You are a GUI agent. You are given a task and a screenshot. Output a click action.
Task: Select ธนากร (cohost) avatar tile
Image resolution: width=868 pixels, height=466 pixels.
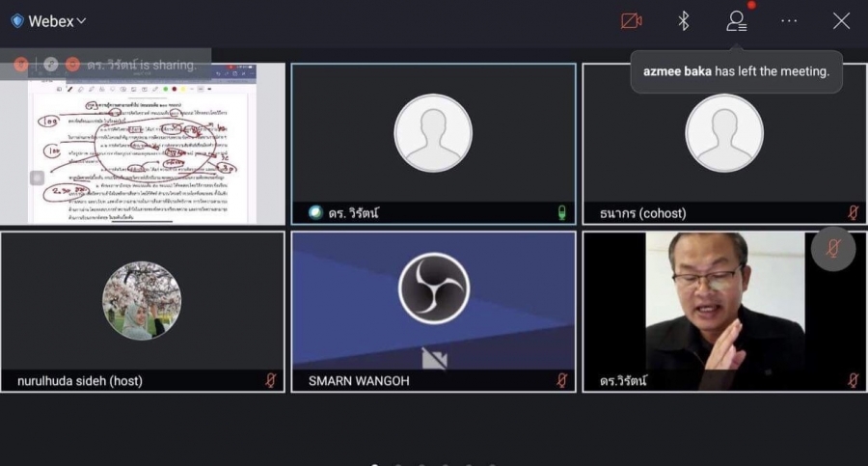(x=723, y=133)
